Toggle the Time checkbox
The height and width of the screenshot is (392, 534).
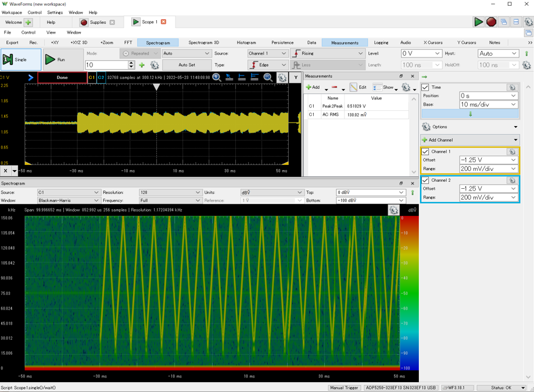coord(425,88)
